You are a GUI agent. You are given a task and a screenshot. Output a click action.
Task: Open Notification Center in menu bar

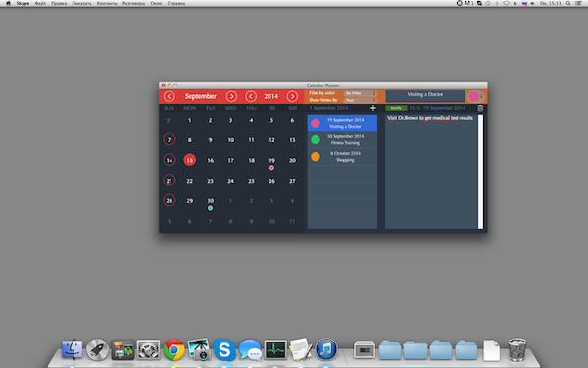579,3
